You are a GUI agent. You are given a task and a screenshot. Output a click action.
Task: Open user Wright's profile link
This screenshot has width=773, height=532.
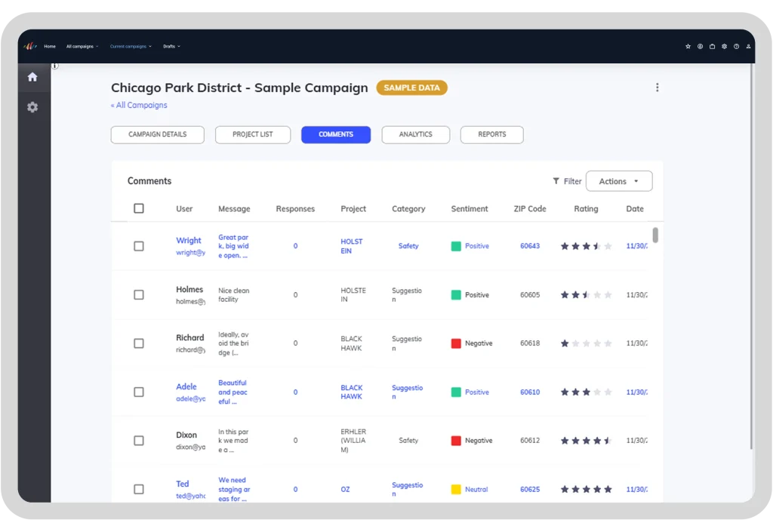(188, 241)
